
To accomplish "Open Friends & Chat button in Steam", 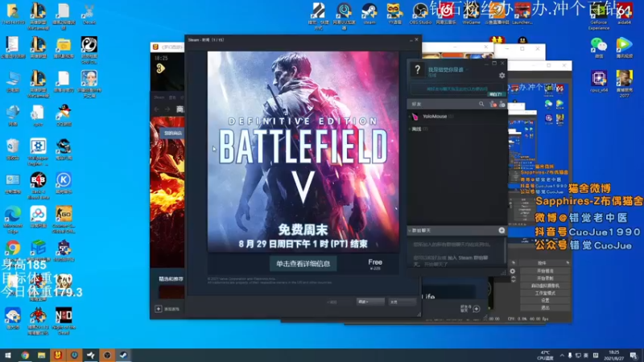I will click(470, 309).
